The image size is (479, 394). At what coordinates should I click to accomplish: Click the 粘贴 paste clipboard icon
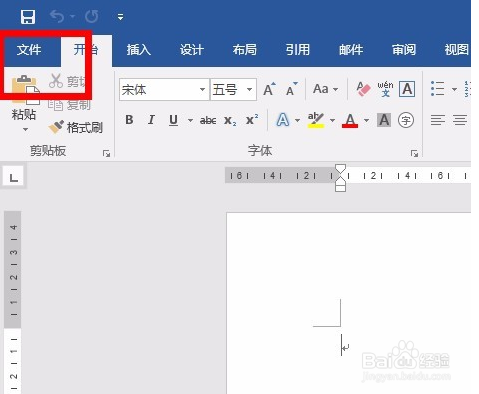pyautogui.click(x=25, y=90)
